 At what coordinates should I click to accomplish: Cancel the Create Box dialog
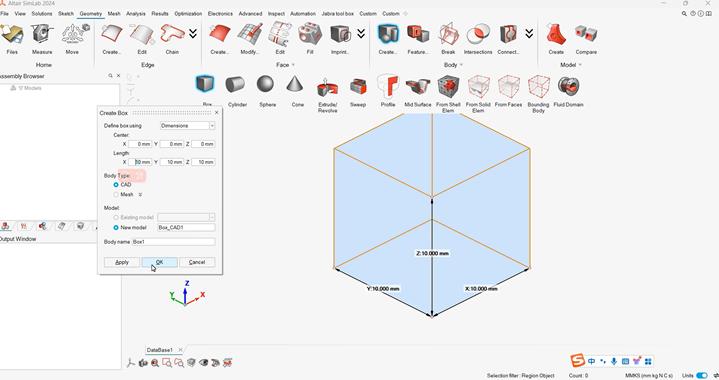[x=197, y=262]
